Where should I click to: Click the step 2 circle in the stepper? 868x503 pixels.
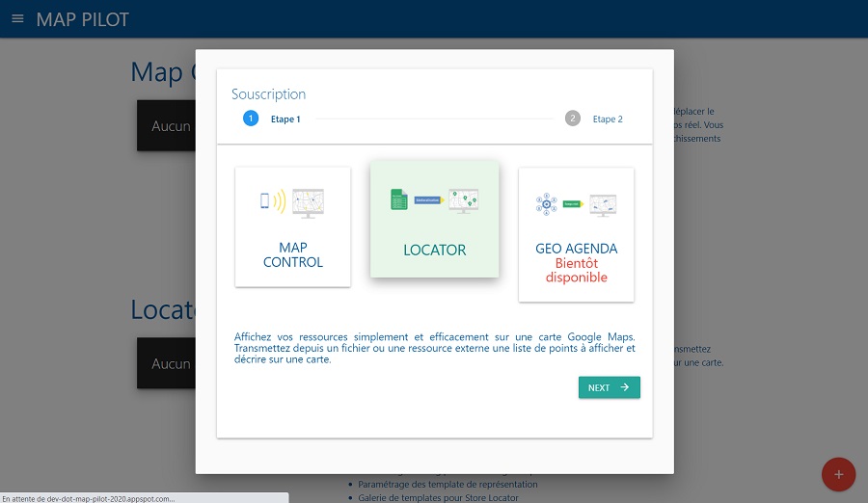click(x=573, y=119)
